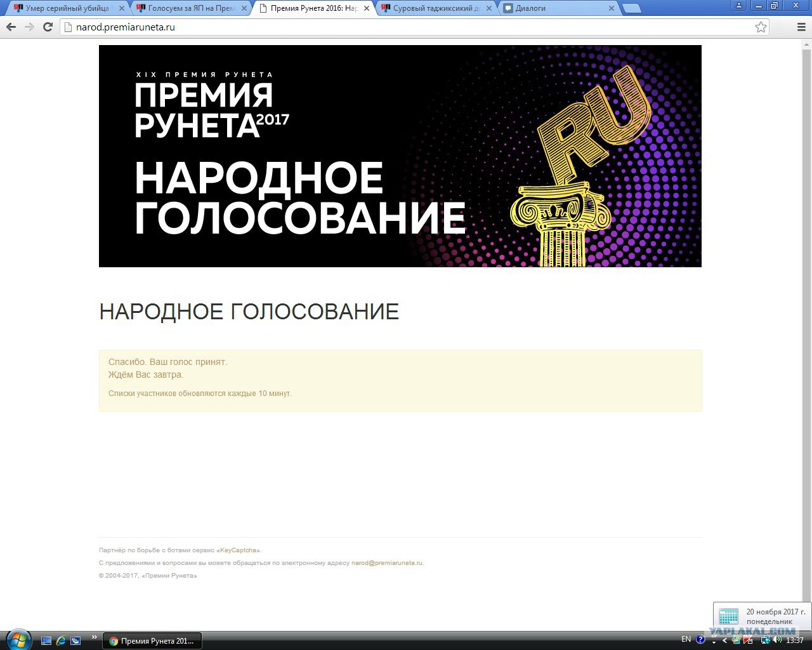Click the Switch between windows icon
This screenshot has height=650, width=812.
point(75,640)
